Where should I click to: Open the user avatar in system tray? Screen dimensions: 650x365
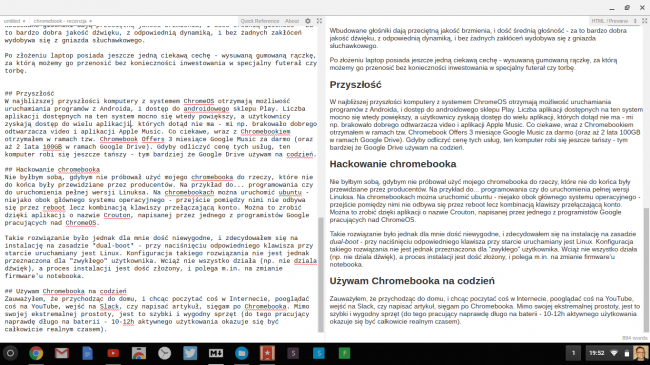point(640,353)
